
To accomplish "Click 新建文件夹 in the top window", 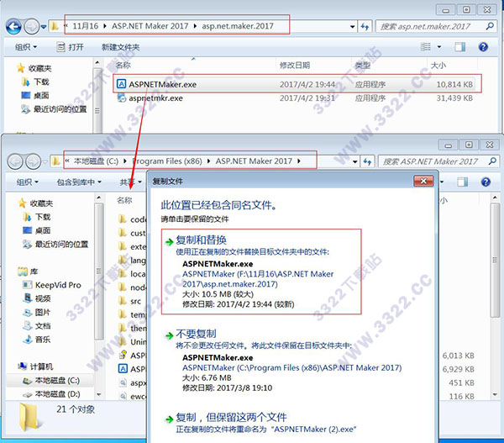I will 120,47.
